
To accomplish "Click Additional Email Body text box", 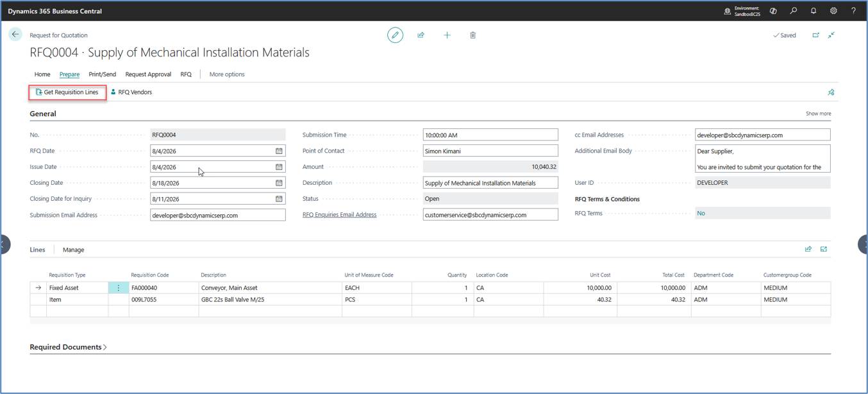I will point(763,158).
